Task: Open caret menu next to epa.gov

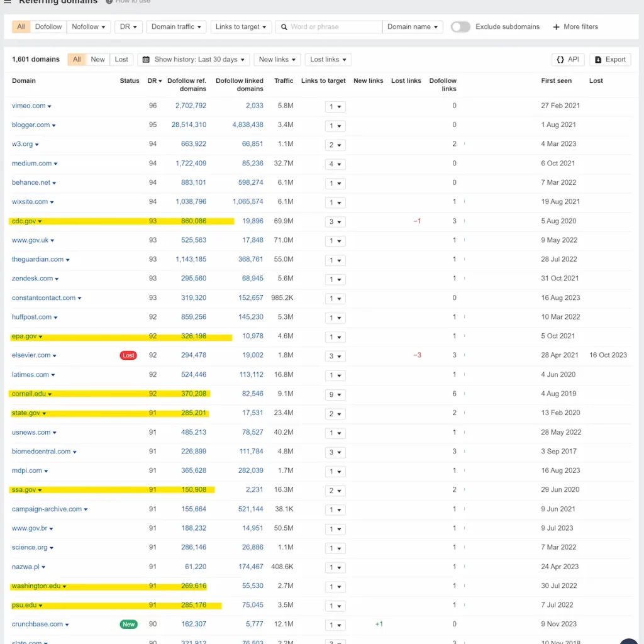Action: [41, 337]
